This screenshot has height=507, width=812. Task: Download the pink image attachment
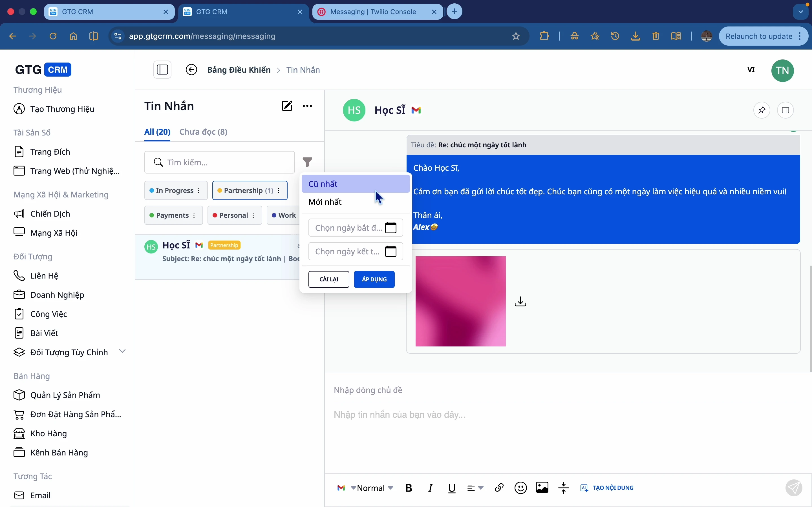[x=520, y=301]
